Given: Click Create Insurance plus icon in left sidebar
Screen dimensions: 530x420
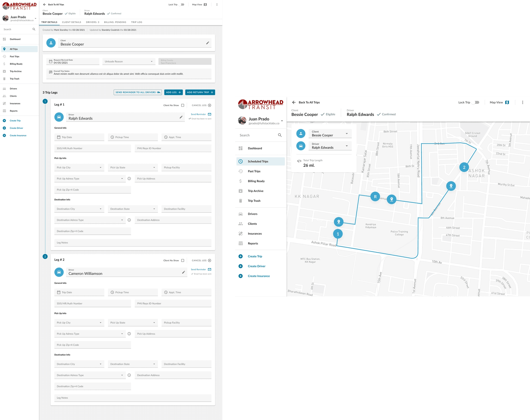Looking at the screenshot, I should pyautogui.click(x=4, y=135).
